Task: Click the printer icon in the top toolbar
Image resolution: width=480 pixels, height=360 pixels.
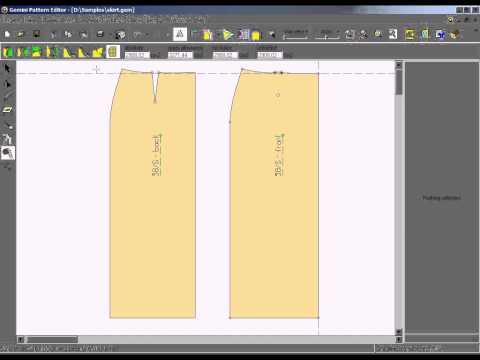Action: coord(100,34)
